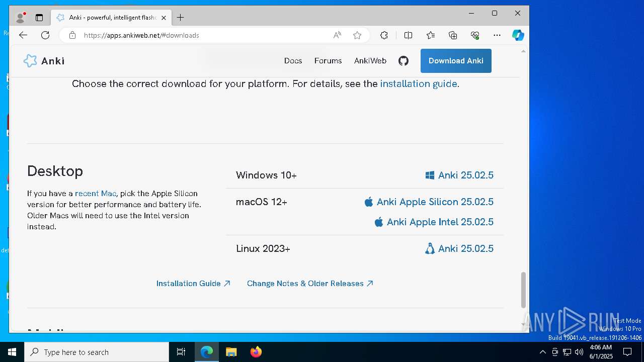Launch Firefox from taskbar
644x362 pixels.
(x=256, y=352)
